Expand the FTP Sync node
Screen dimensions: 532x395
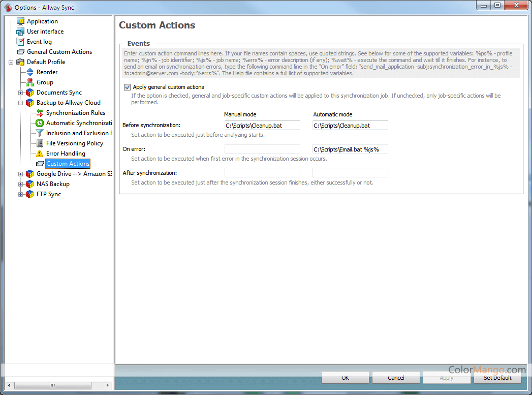coord(20,194)
